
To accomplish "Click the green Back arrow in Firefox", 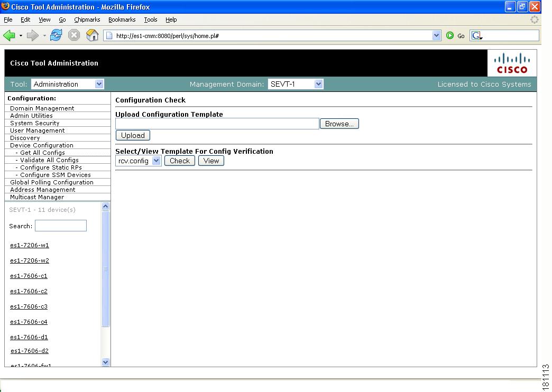I will point(9,35).
